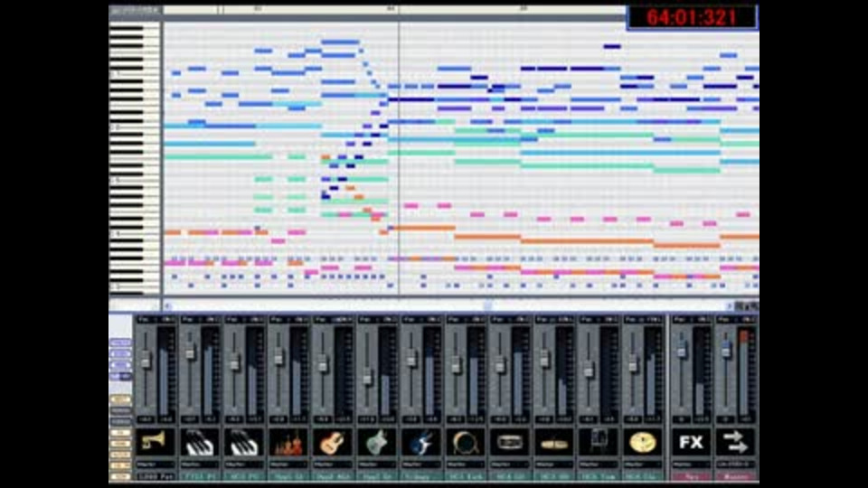Click the horizontal scrollbar thumb below the piano roll
The width and height of the screenshot is (868, 488).
(x=487, y=306)
